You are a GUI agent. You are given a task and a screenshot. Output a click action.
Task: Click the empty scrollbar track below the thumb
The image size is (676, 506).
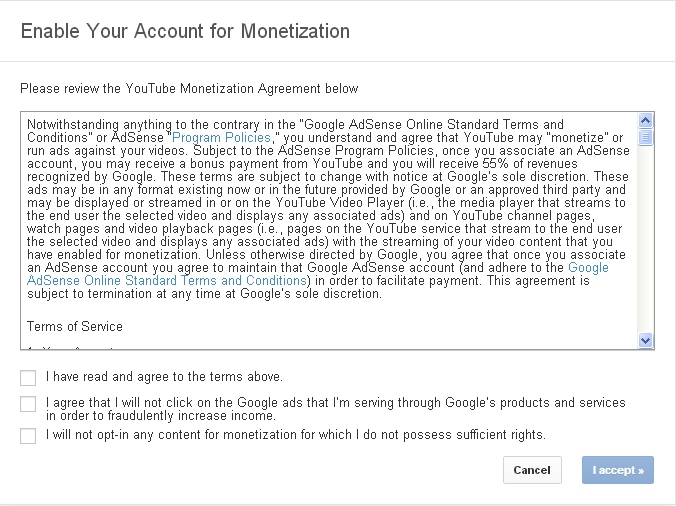pos(645,239)
